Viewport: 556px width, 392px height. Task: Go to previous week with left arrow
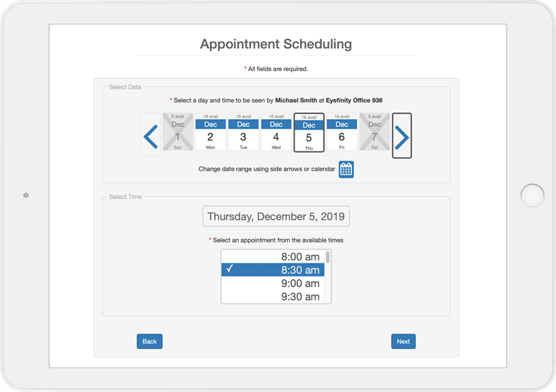151,135
